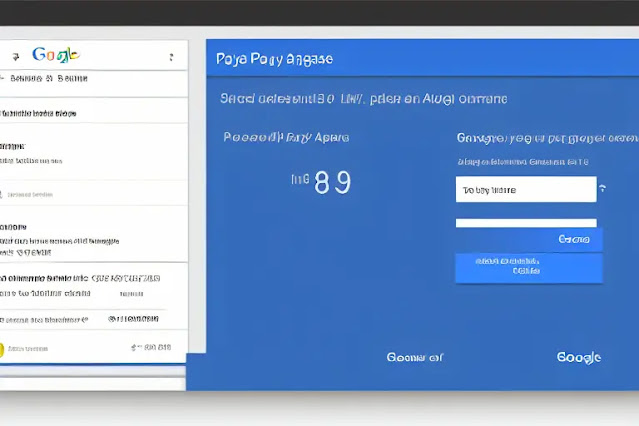Click the colorful Google logo in left panel
Viewport: 639px width, 426px height.
click(x=56, y=55)
